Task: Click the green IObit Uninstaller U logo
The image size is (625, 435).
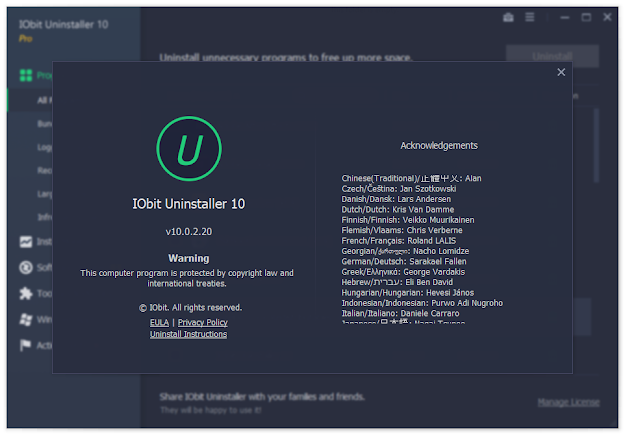Action: point(189,149)
